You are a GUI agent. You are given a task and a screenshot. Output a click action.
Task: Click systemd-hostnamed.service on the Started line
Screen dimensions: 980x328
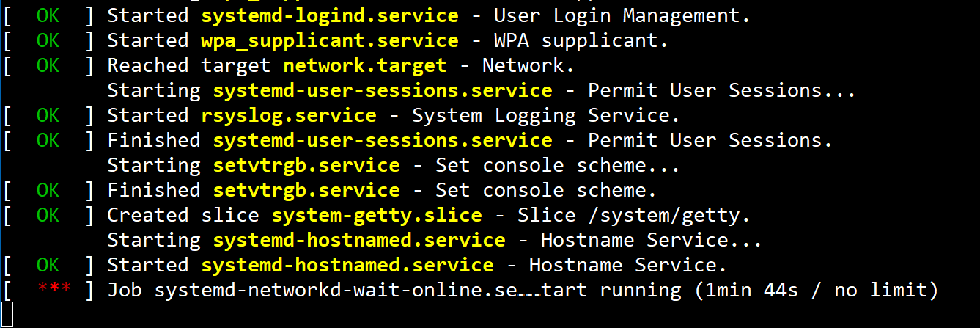(347, 265)
